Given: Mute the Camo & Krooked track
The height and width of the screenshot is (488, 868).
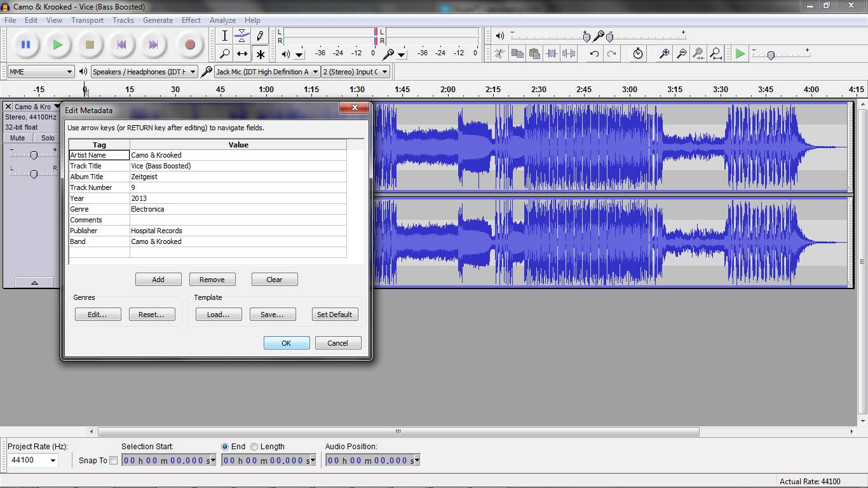Looking at the screenshot, I should 18,138.
